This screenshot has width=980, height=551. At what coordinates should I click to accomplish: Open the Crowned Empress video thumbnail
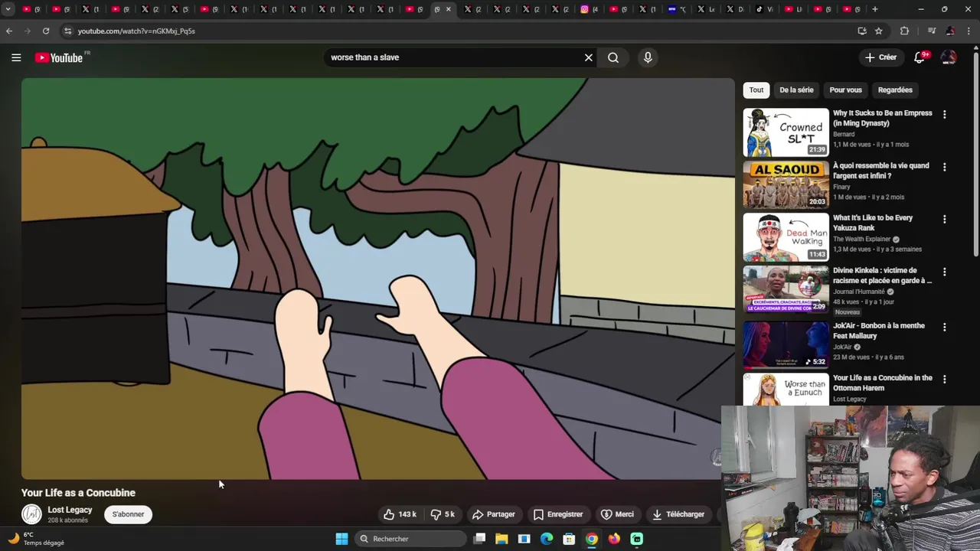[786, 132]
